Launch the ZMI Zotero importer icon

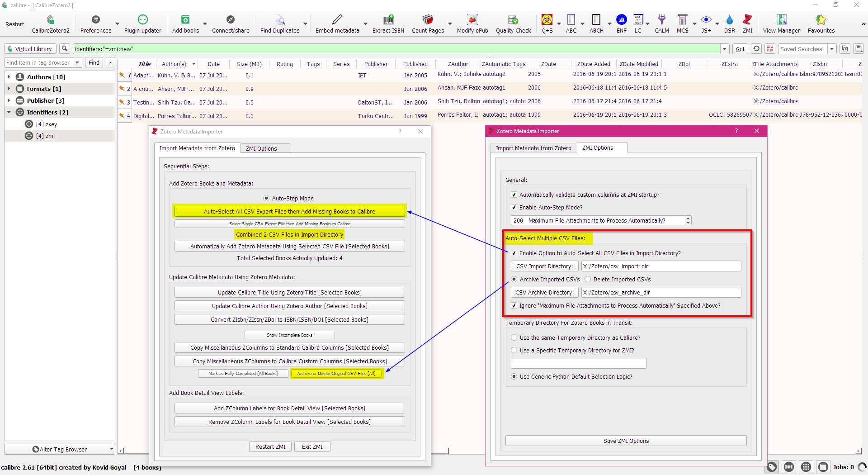point(747,20)
